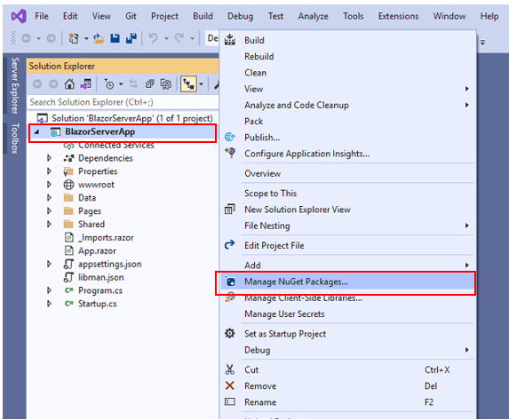Click the Undo toolbar icon
Image resolution: width=509 pixels, height=420 pixels.
(x=153, y=38)
